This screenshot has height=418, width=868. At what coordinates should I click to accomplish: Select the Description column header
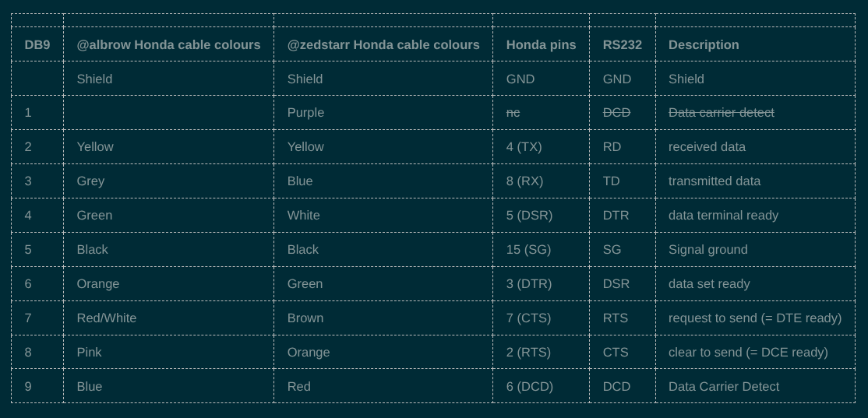click(704, 44)
